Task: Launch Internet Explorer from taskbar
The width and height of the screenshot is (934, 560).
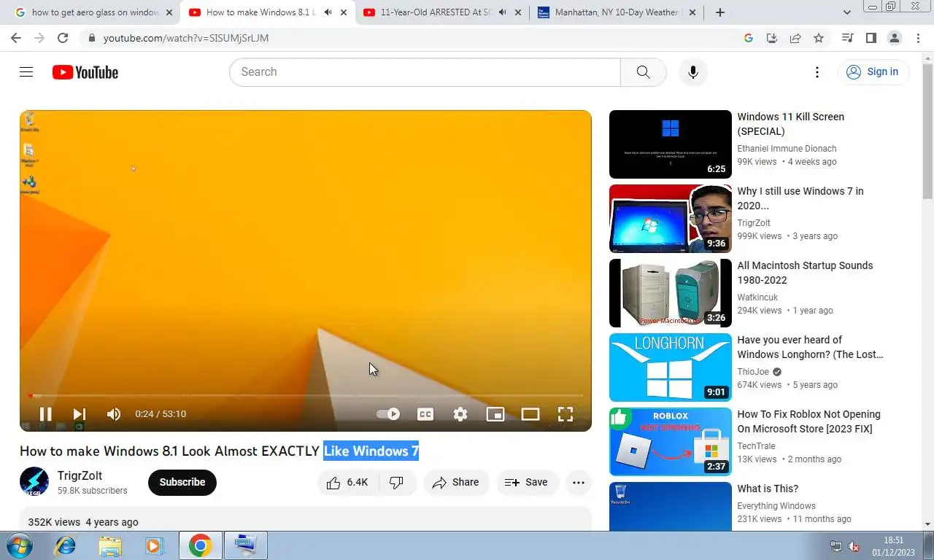Action: tap(66, 545)
